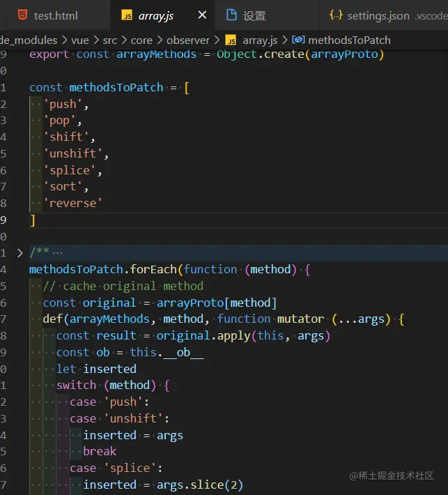Viewport: 448px width, 495px height.
Task: Click the mutator function name
Action: (300, 319)
